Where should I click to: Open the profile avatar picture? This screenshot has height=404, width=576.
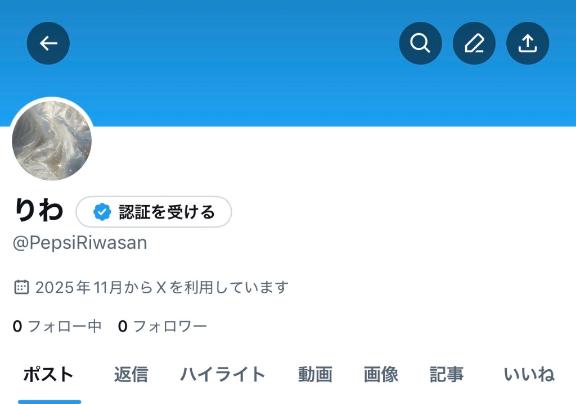coord(52,140)
